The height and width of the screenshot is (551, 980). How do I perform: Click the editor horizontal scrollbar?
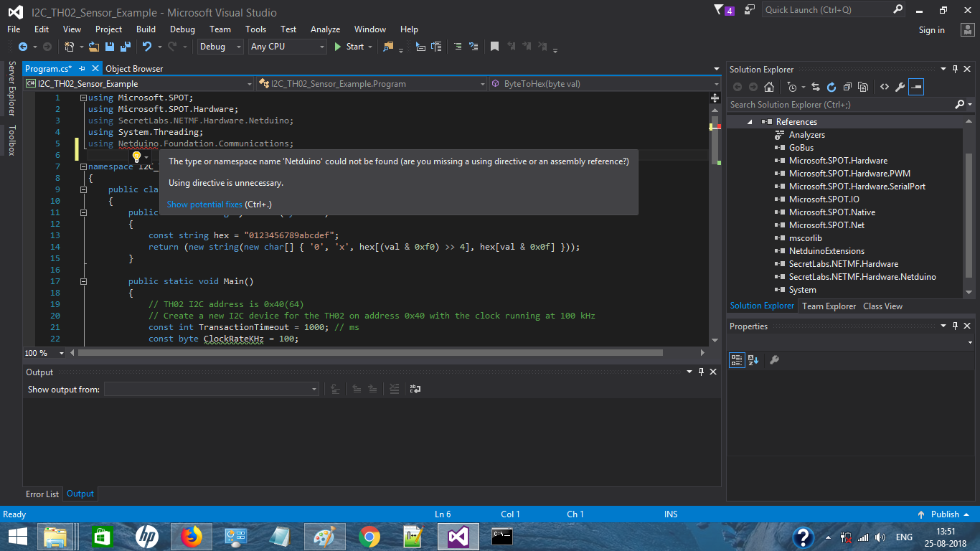[370, 353]
